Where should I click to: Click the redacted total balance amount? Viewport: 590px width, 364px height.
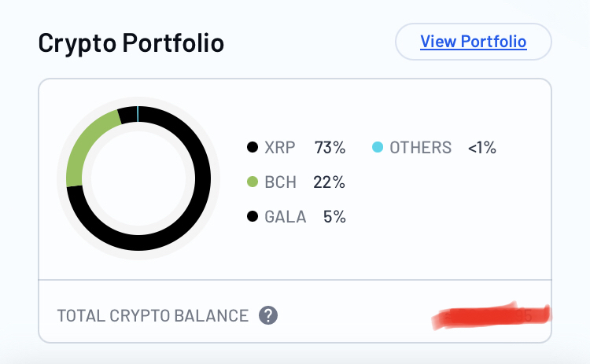[491, 316]
